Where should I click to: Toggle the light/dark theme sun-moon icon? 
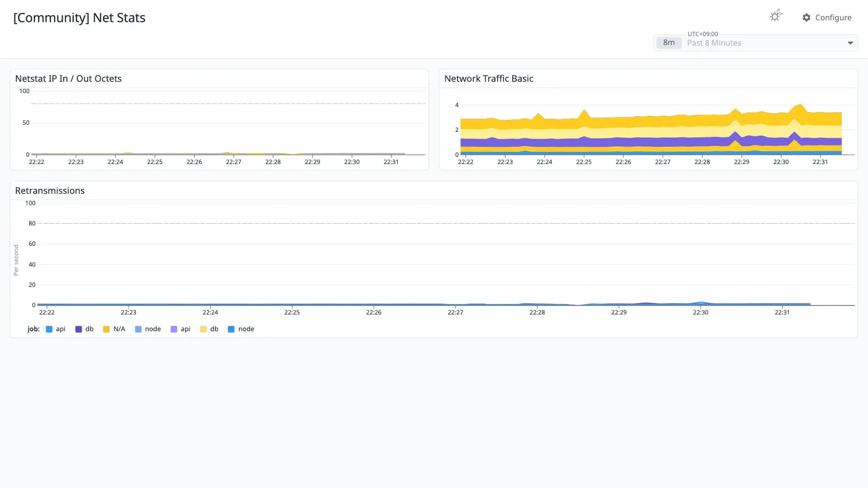pyautogui.click(x=776, y=16)
